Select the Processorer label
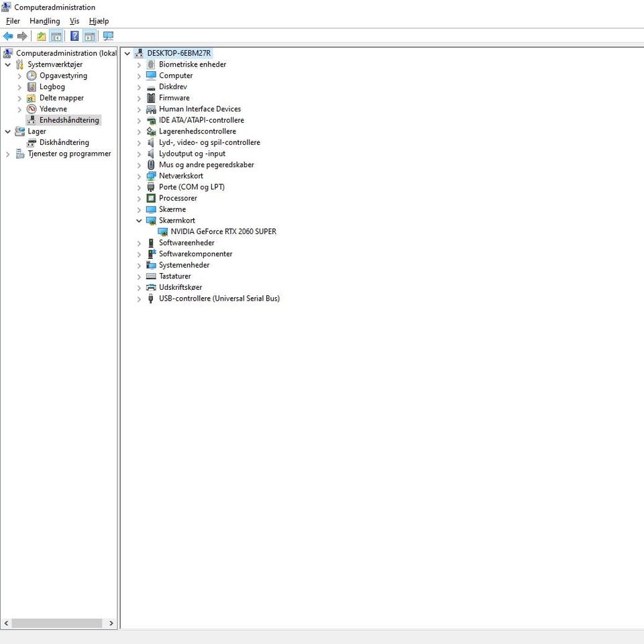Image resolution: width=644 pixels, height=644 pixels. pos(178,198)
